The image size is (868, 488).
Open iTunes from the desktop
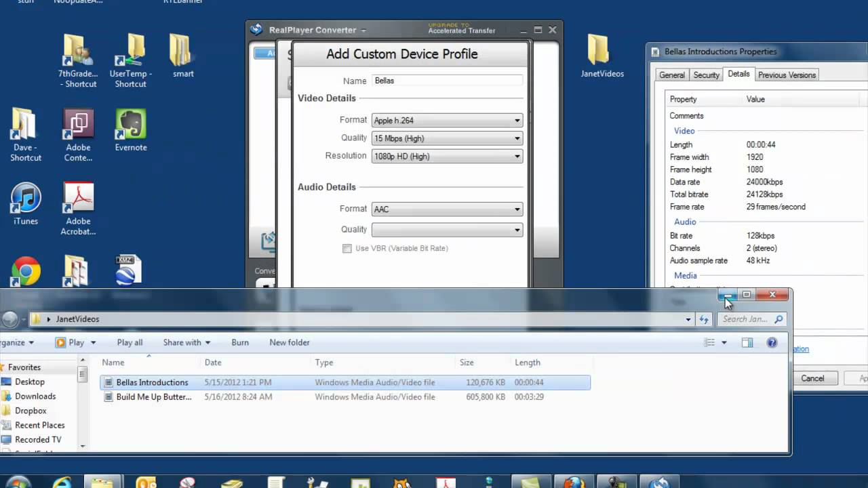[x=26, y=204]
